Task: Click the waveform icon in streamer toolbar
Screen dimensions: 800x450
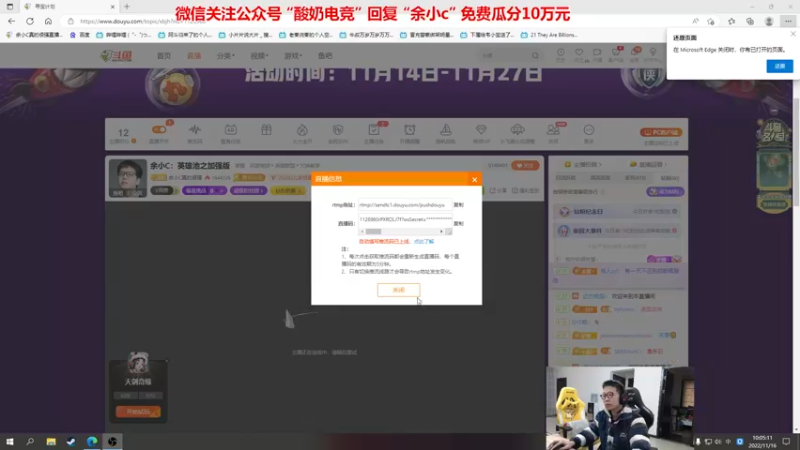Action: click(195, 130)
